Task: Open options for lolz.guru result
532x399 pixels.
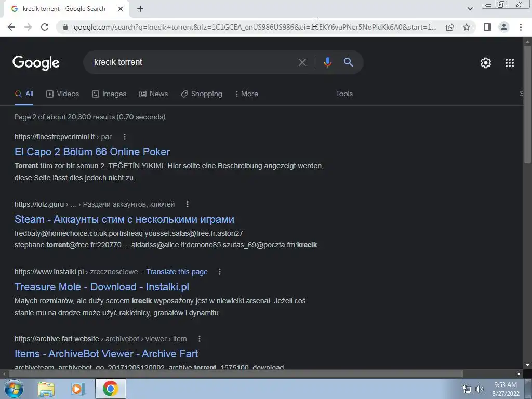Action: (187, 204)
